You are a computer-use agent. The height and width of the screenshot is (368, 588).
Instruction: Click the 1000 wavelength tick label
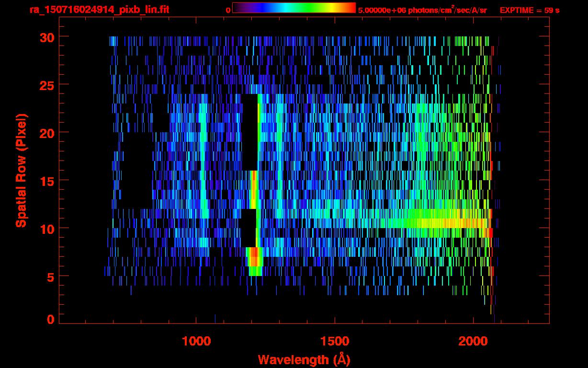197,341
